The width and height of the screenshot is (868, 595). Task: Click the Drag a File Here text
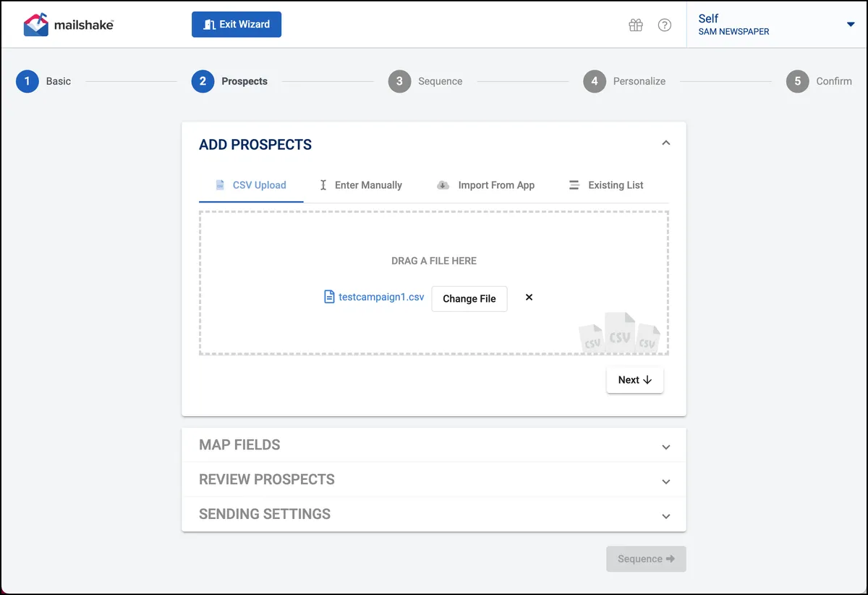click(434, 261)
